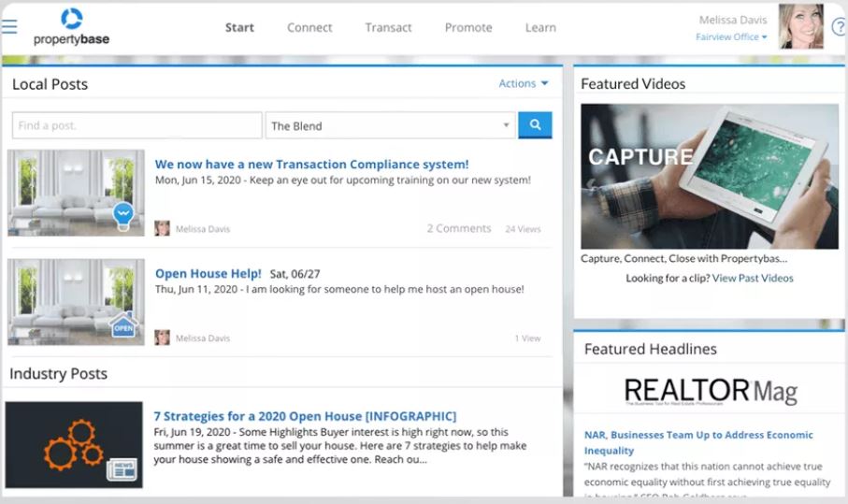Click the Local Posts heading
Screen dimensions: 848x504
point(50,84)
